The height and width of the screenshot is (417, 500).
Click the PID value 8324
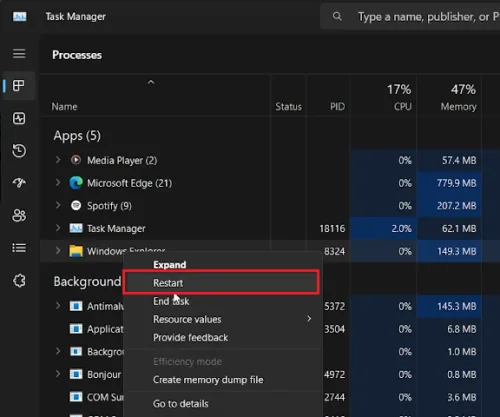(335, 251)
